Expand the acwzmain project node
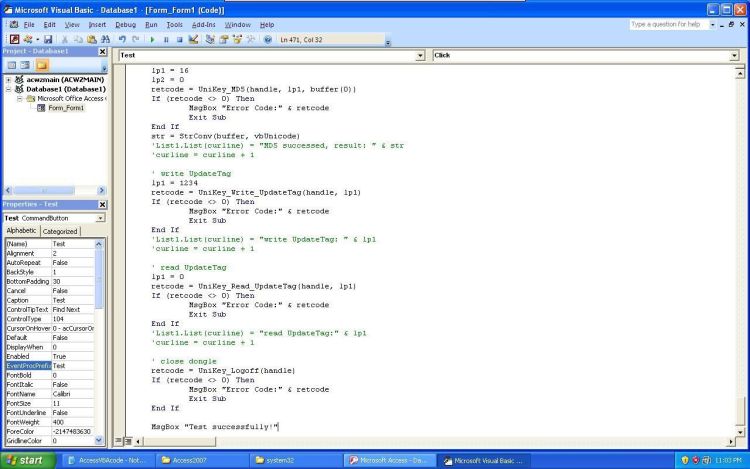This screenshot has width=750, height=469. (x=9, y=80)
